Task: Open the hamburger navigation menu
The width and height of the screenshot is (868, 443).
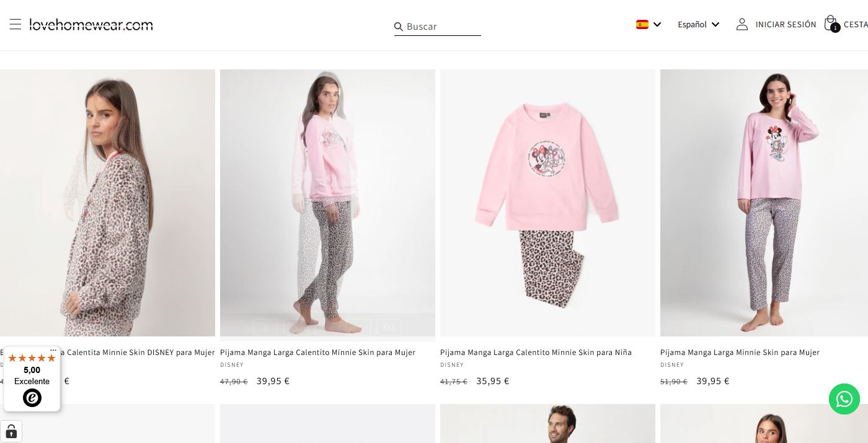Action: click(15, 24)
